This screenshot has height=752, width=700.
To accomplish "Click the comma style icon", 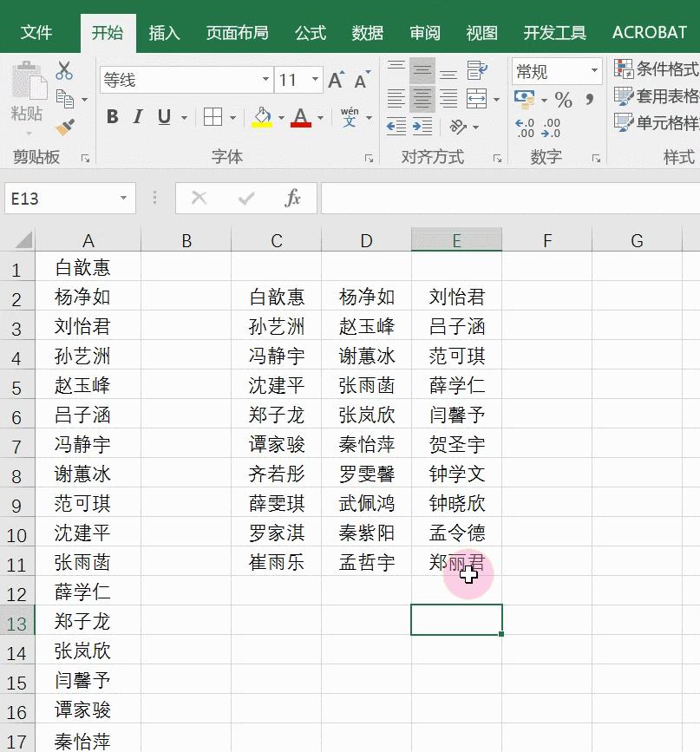I will point(589,100).
